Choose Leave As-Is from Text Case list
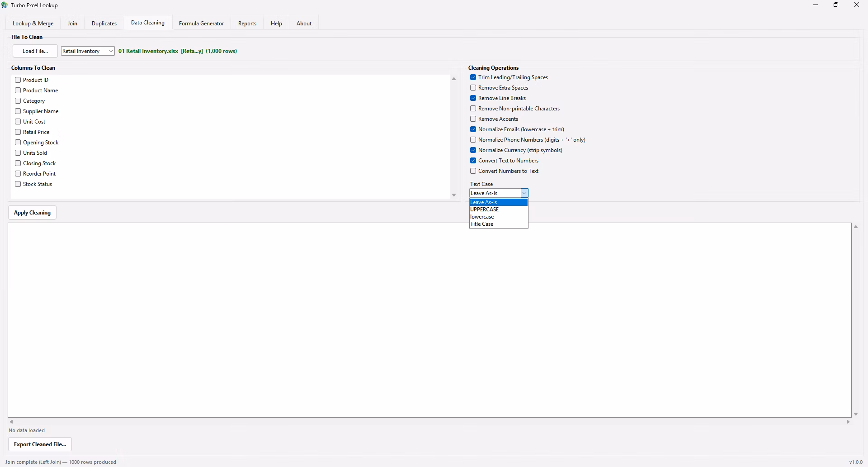Image resolution: width=868 pixels, height=467 pixels. click(x=499, y=202)
